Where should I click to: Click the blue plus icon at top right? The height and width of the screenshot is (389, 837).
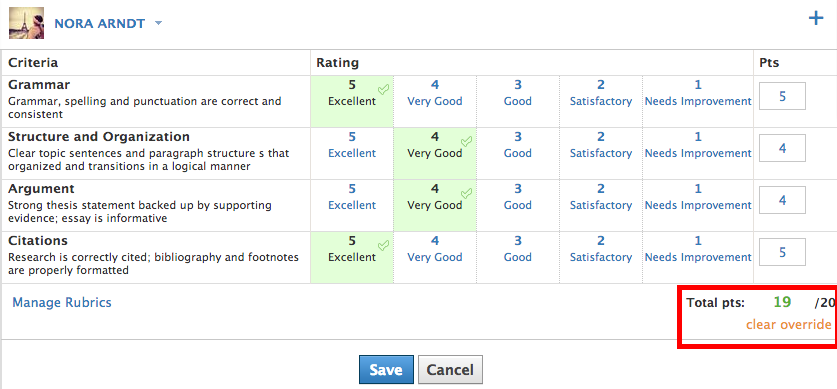tap(816, 19)
